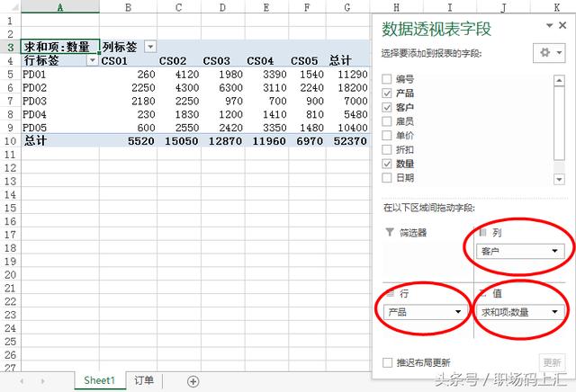This screenshot has width=576, height=392.
Task: Select the CS05 column header cell
Action: point(307,60)
